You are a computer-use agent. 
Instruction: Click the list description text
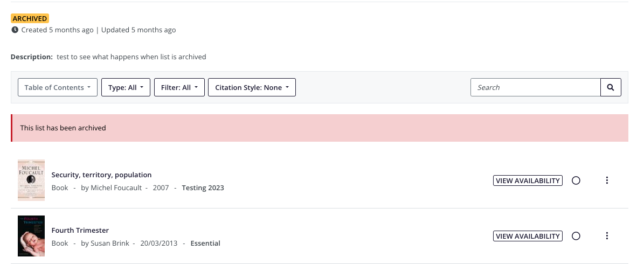coord(131,57)
